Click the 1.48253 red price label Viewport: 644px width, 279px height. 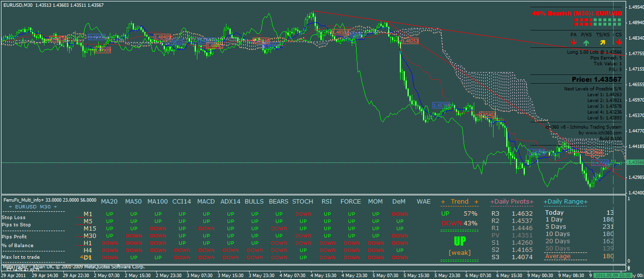tap(410, 41)
